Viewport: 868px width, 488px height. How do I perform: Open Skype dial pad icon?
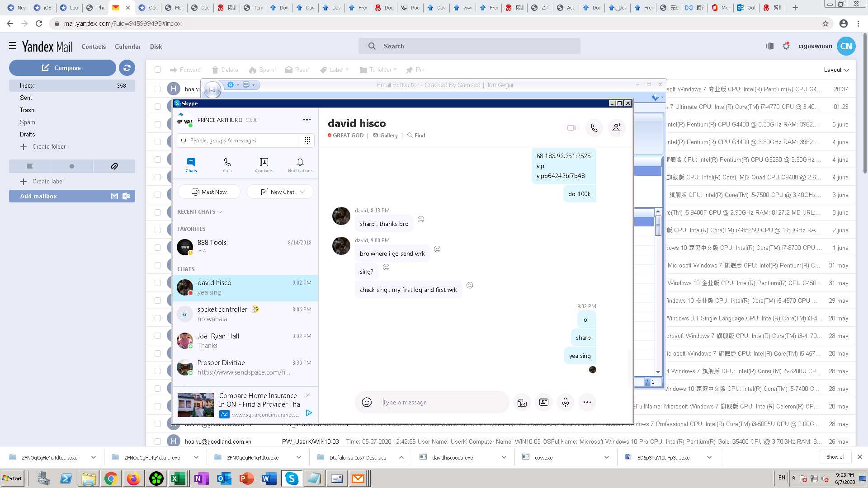[307, 141]
